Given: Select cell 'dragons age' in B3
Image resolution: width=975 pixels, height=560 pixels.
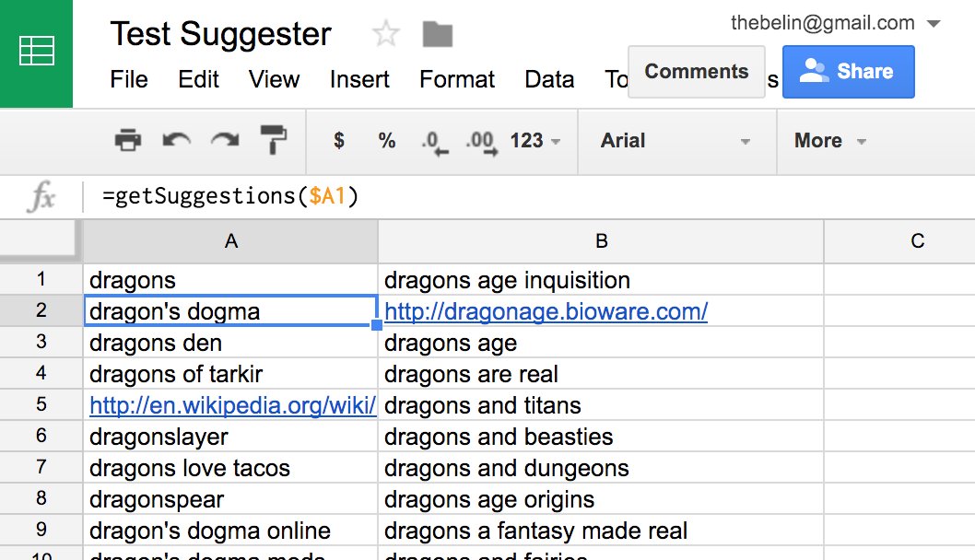Looking at the screenshot, I should pyautogui.click(x=601, y=343).
